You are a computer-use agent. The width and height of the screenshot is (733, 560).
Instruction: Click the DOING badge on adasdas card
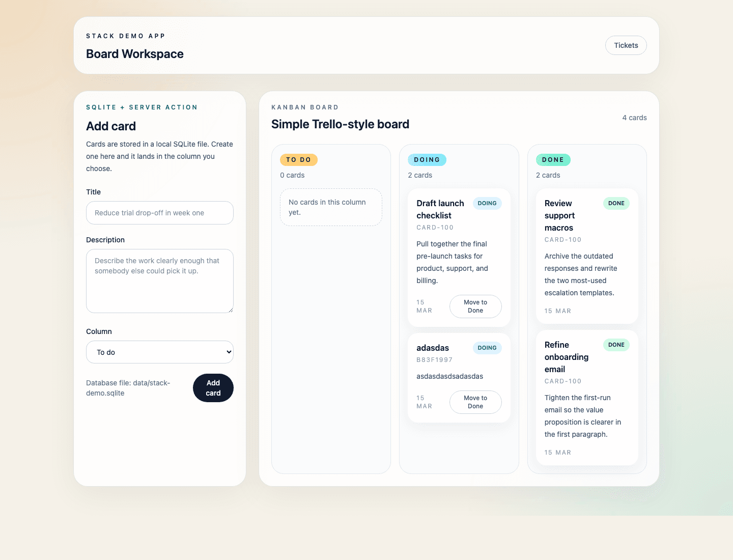coord(487,348)
